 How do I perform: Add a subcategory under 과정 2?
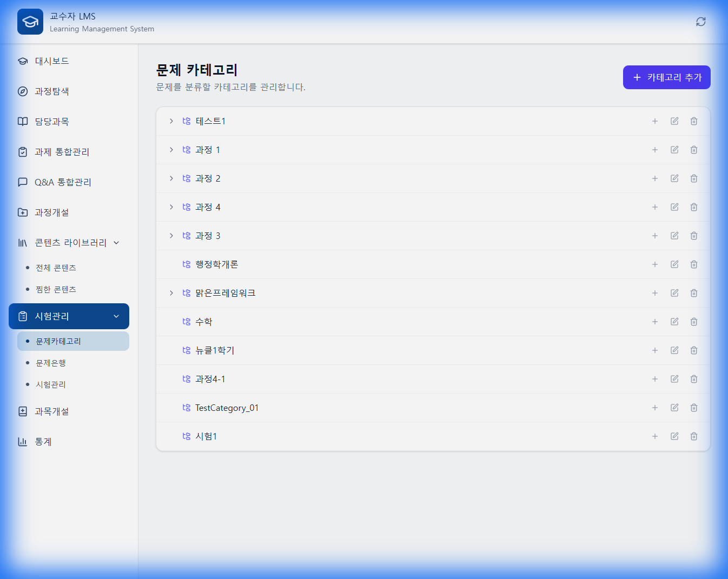click(x=654, y=178)
